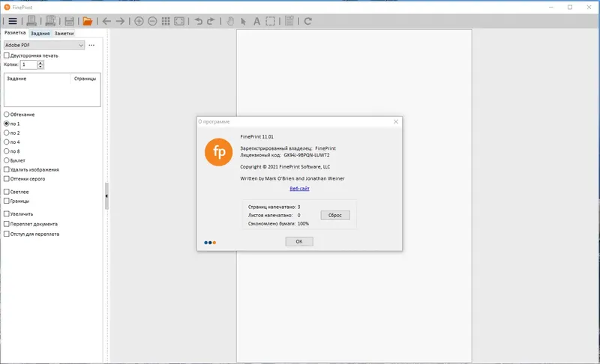600x364 pixels.
Task: Click the document notes page icon
Action: pos(289,21)
